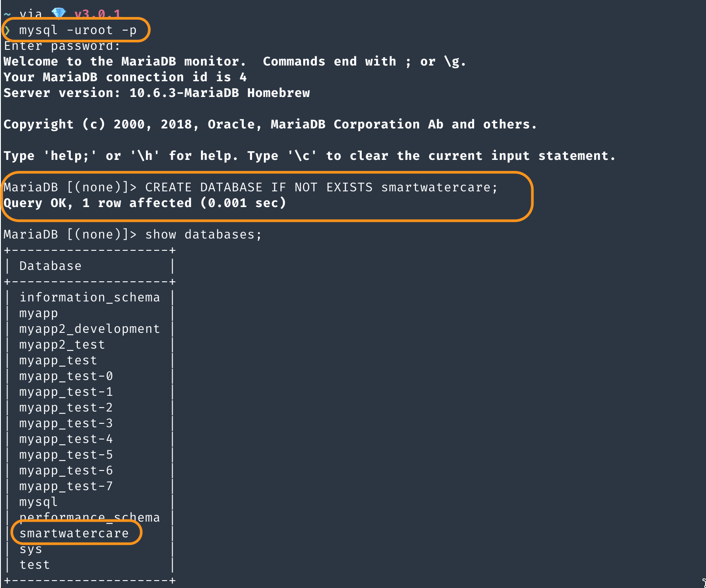Select the myapp2_development database entry
Image resolution: width=706 pixels, height=588 pixels.
[89, 329]
